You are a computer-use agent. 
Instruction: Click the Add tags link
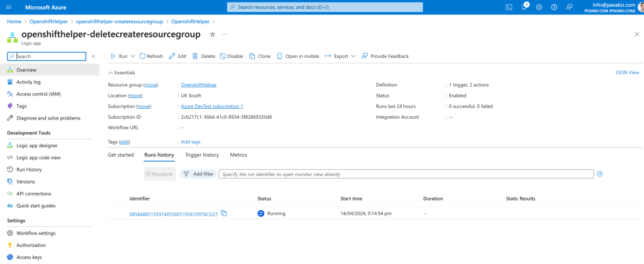[x=191, y=142]
